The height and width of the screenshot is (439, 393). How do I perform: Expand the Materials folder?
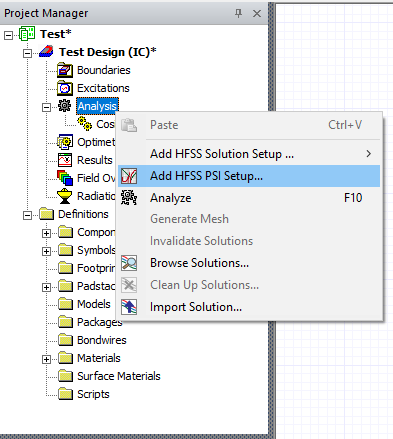click(x=47, y=359)
